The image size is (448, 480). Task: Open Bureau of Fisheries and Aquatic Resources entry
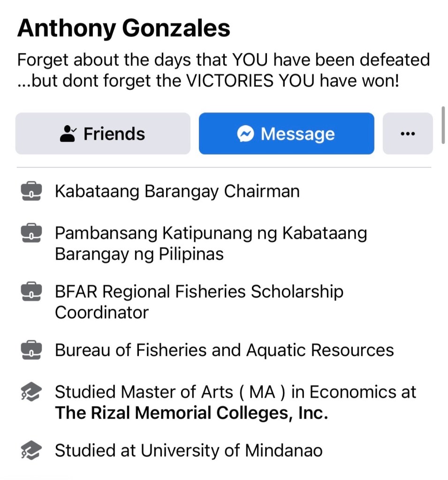[x=224, y=350]
